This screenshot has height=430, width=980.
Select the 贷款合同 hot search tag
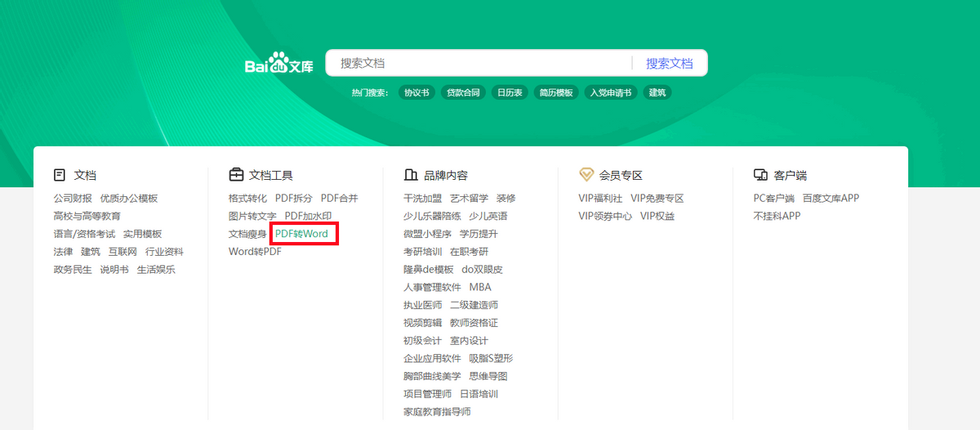click(462, 92)
